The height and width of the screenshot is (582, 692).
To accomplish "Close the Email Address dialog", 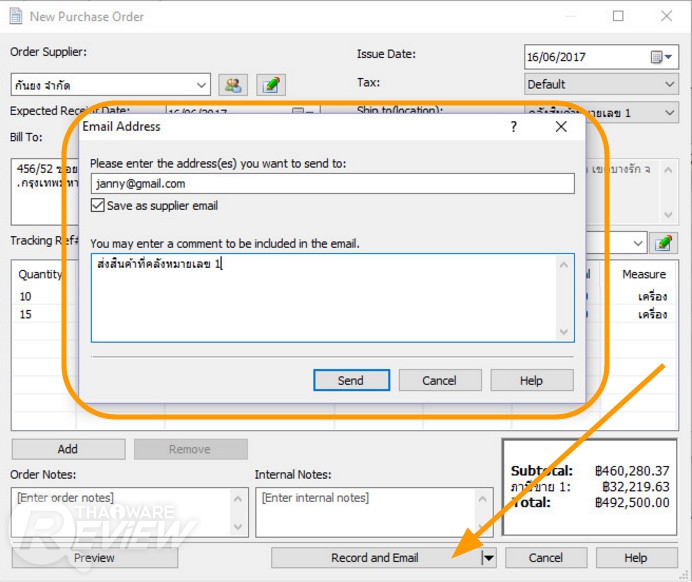I will pos(561,127).
